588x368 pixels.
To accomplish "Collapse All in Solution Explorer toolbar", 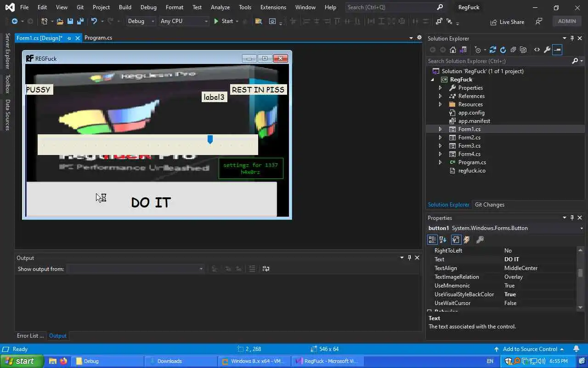I will pos(513,50).
